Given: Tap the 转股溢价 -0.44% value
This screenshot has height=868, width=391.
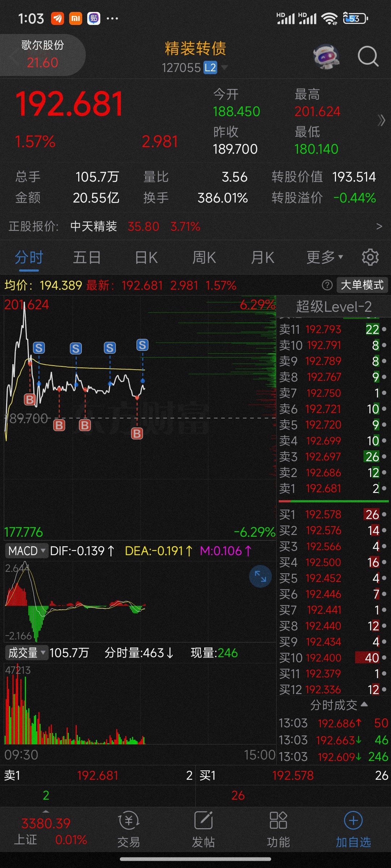Looking at the screenshot, I should tap(354, 198).
